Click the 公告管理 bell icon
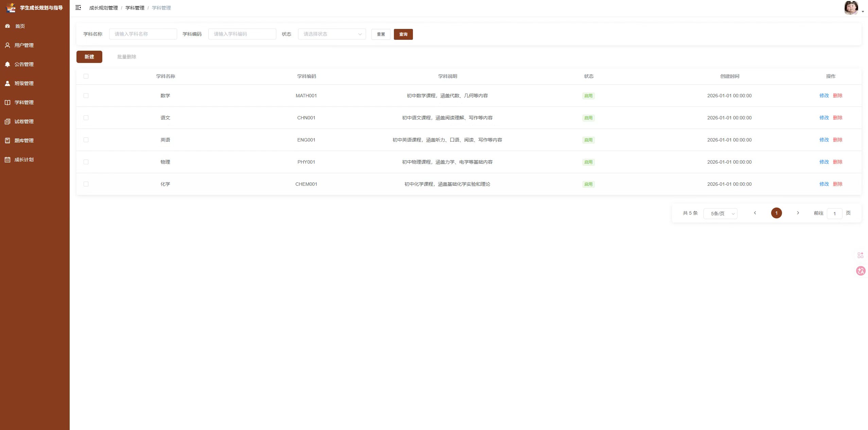The height and width of the screenshot is (430, 868). click(x=7, y=64)
